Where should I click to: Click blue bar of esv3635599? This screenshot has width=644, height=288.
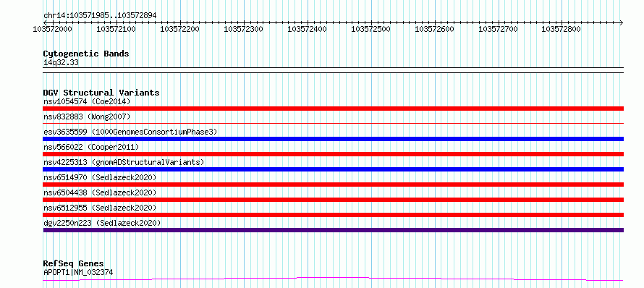334,139
